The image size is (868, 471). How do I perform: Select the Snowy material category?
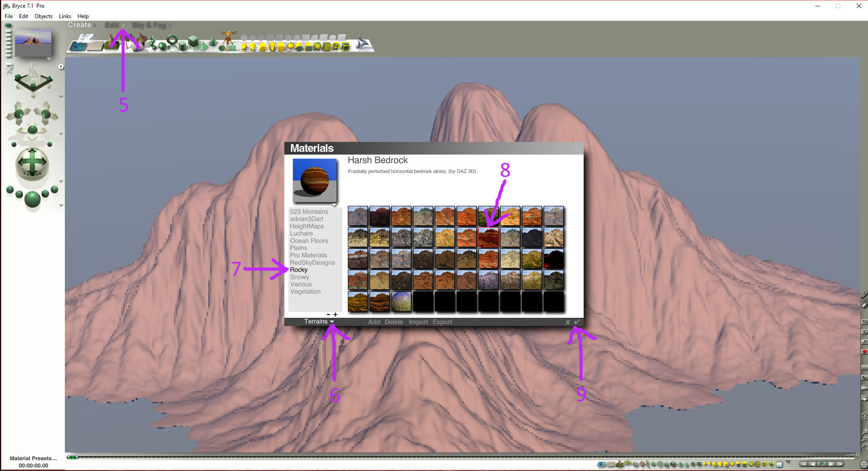point(300,277)
